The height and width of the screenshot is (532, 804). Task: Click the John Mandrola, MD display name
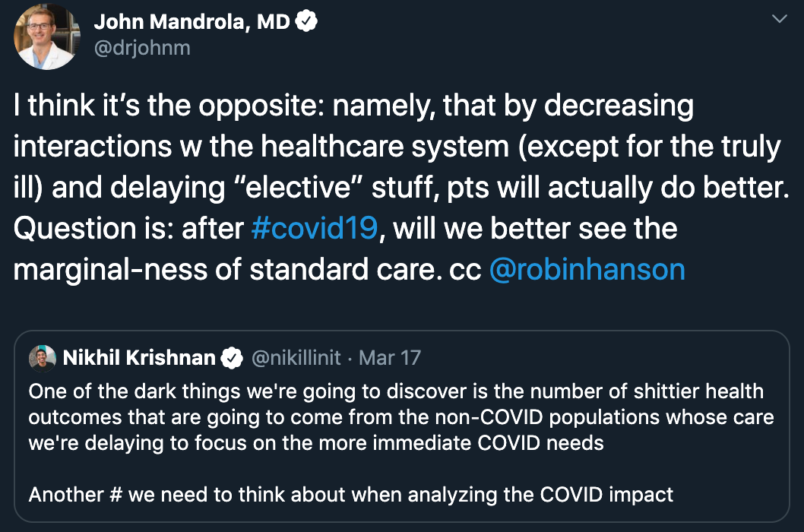tap(192, 22)
